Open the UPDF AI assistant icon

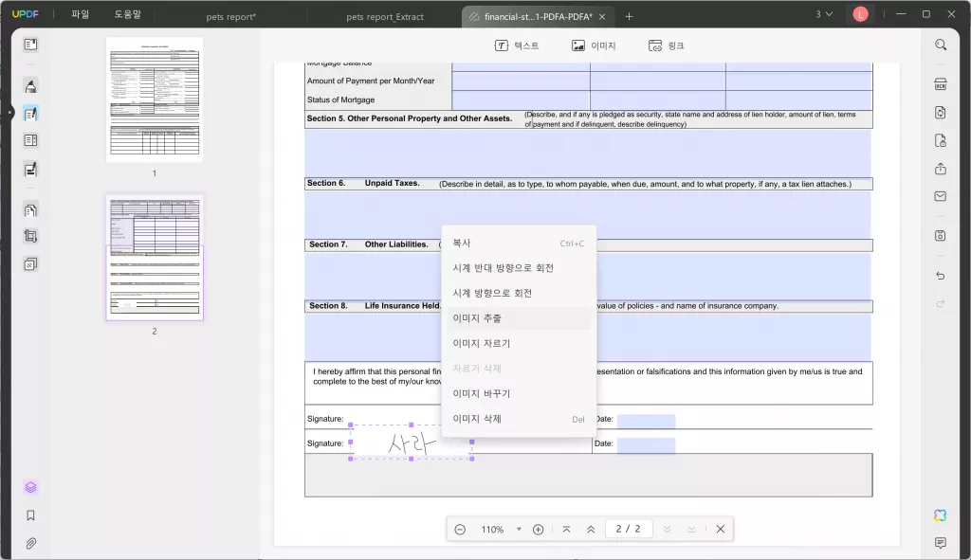point(941,515)
